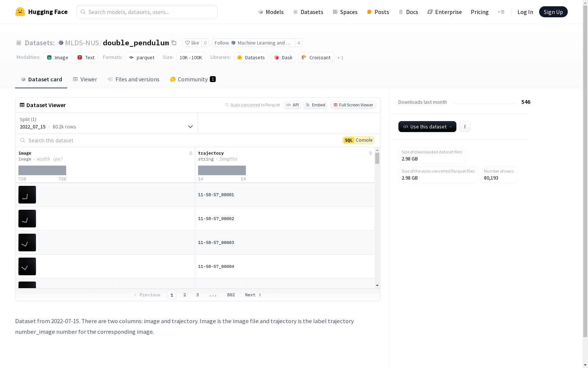The width and height of the screenshot is (588, 368).
Task: Copy the dataset name with the copy icon
Action: point(174,43)
